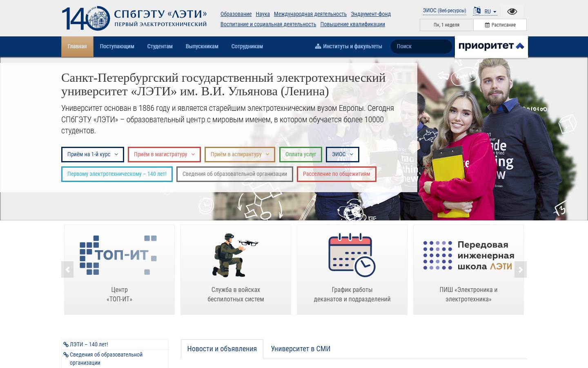Screen dimensions: 588x368
Task: Click the drone soldier icon
Action: (236, 255)
